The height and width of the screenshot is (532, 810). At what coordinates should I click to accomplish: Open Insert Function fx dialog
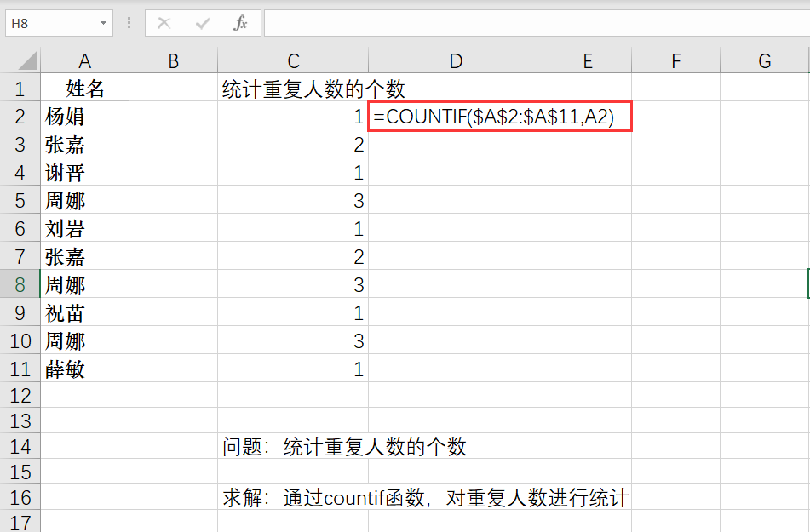coord(240,23)
